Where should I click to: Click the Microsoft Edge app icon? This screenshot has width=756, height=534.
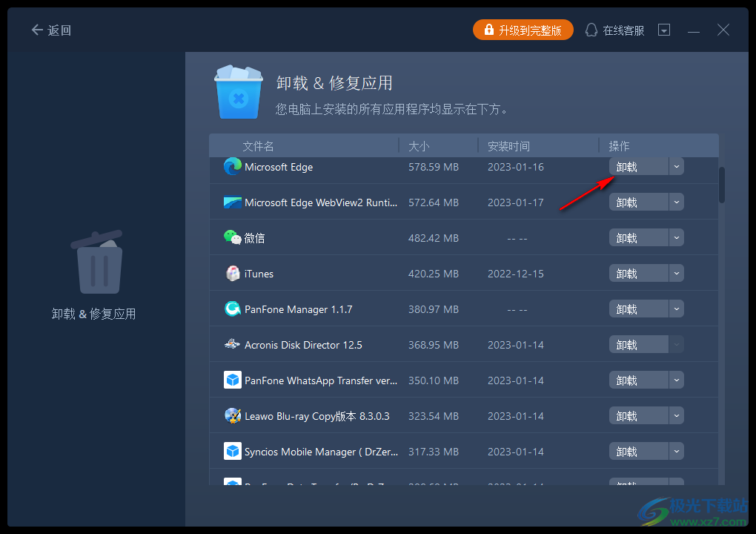coord(233,166)
